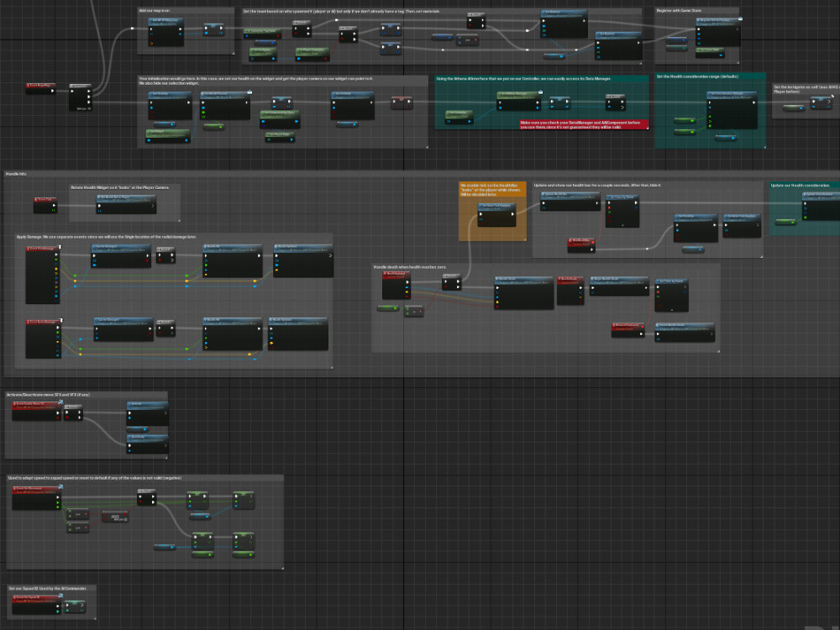Select the Branch node in Handle death comment
Viewport: 840px width, 630px height.
pos(452,282)
